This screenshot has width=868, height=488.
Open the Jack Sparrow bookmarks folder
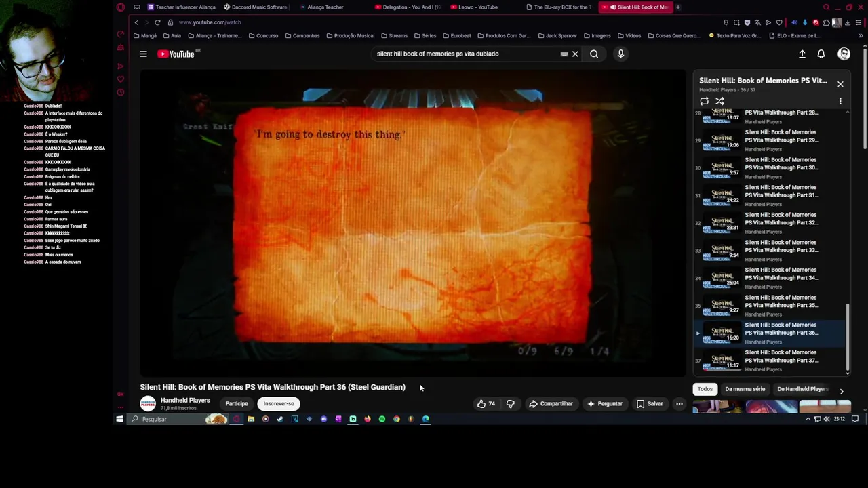(557, 36)
